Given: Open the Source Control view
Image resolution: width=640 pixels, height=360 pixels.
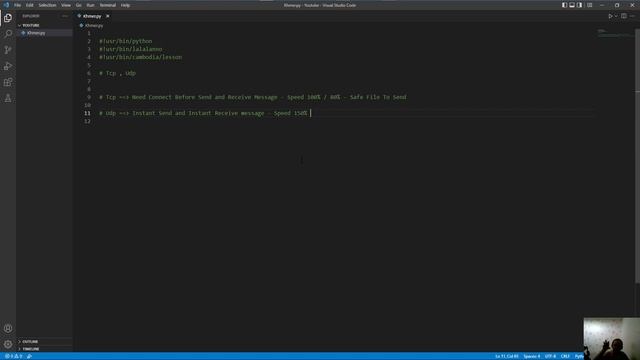Looking at the screenshot, I should [8, 50].
